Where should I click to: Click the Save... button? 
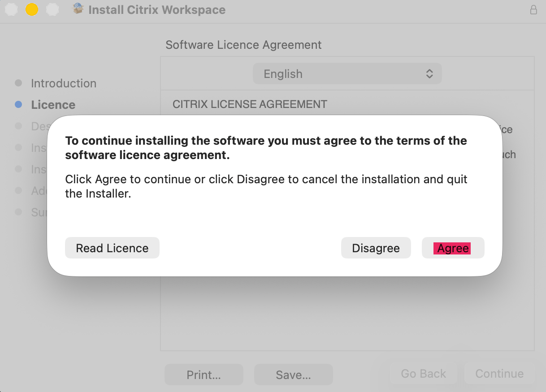[x=293, y=375]
